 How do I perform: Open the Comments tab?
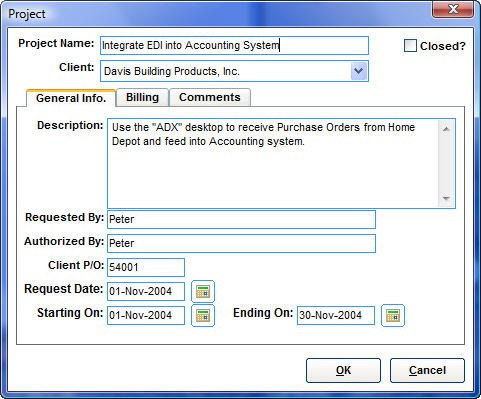point(210,97)
